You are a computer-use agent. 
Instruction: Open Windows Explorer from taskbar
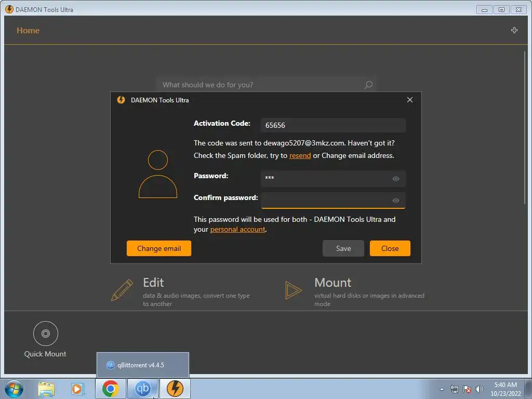(x=46, y=389)
